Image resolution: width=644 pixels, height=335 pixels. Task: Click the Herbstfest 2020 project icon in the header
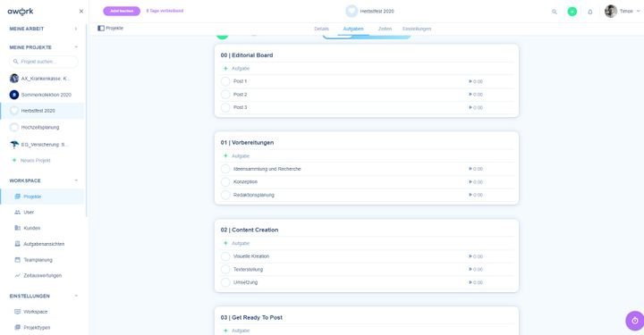[352, 11]
